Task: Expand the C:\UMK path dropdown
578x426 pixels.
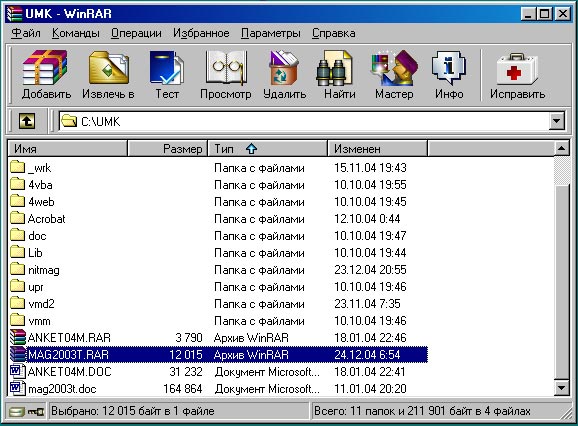Action: 557,121
